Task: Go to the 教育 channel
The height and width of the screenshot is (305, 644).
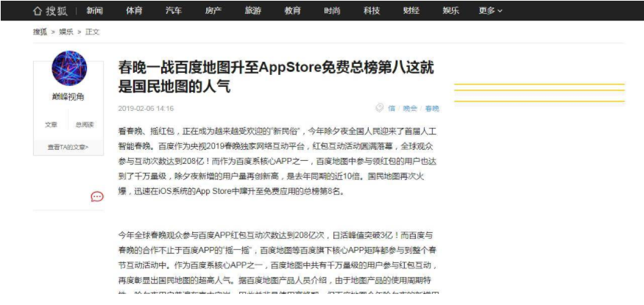Action: [292, 11]
